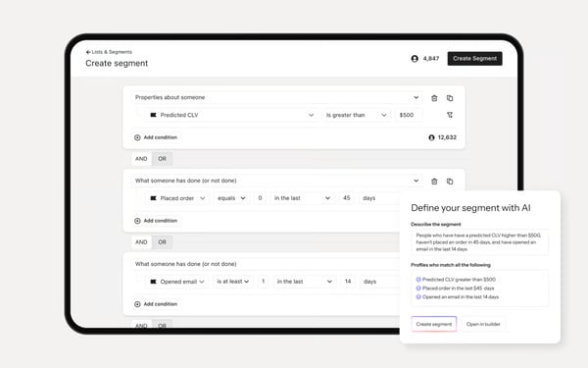Screen dimensions: 588x368
Task: Click the flag icon beside Predicted CLV
Action: [x=154, y=115]
